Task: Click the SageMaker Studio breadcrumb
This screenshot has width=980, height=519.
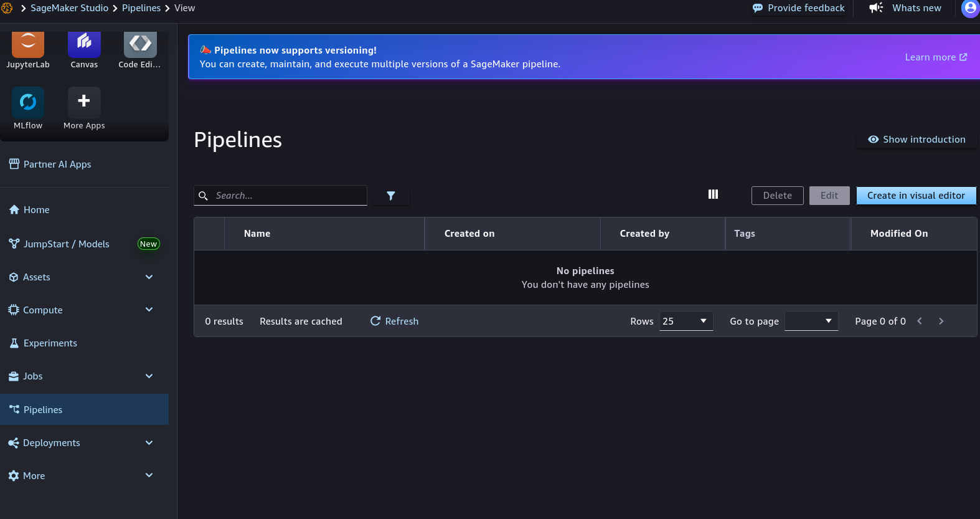Action: [x=70, y=8]
